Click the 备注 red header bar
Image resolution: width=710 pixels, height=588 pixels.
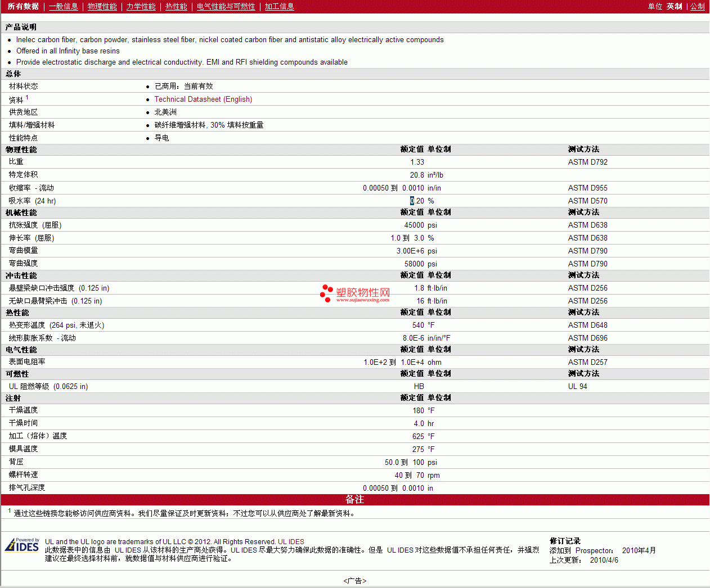(355, 500)
